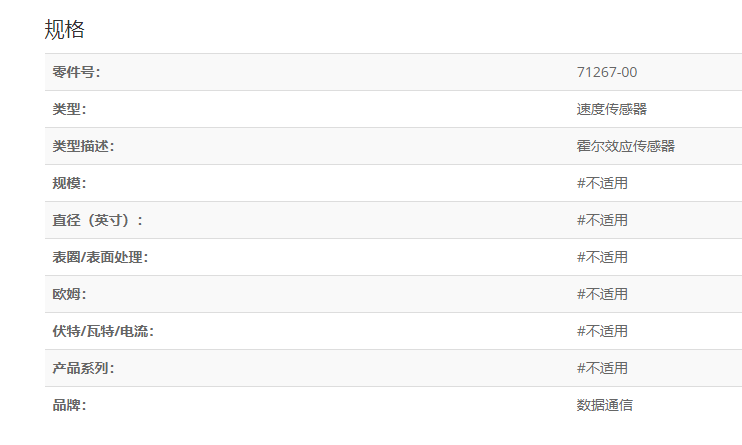742x445 pixels.
Task: Click the 规模 row label
Action: [x=69, y=183]
